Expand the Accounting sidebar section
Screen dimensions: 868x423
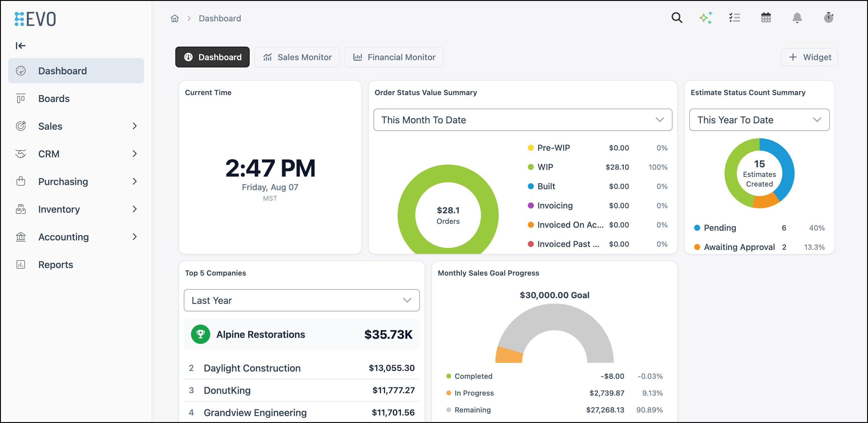[76, 237]
